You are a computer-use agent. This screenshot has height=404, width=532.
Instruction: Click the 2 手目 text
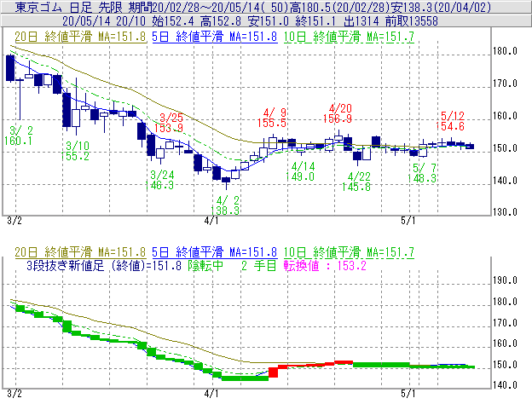[259, 266]
